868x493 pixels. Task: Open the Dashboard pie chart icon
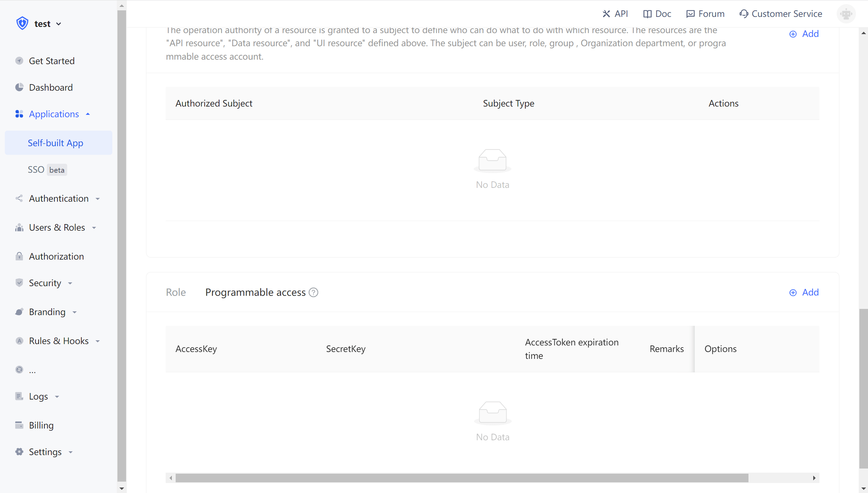(19, 87)
